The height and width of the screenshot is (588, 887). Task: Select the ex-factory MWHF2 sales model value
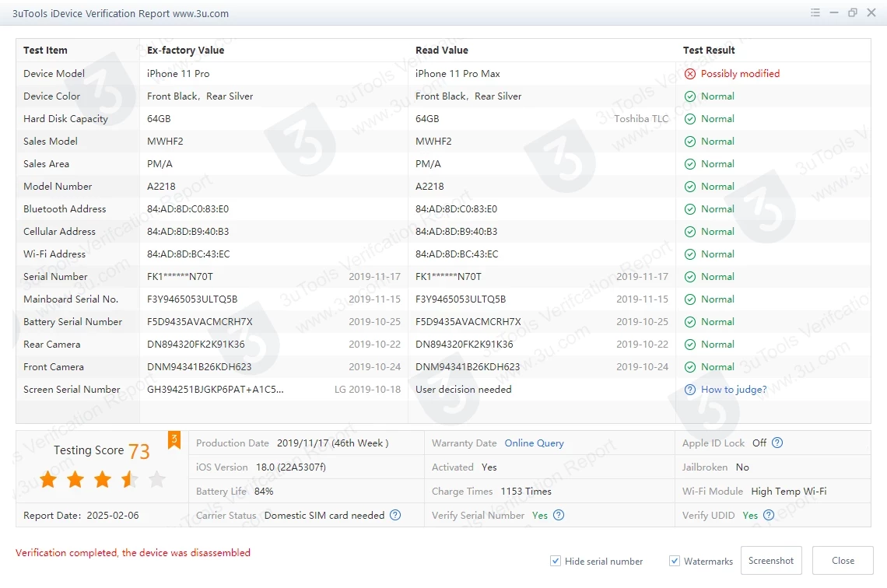[x=165, y=142]
